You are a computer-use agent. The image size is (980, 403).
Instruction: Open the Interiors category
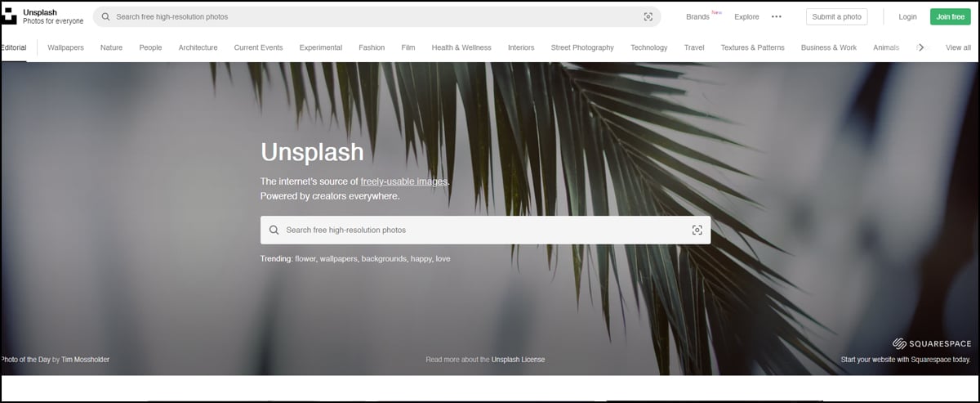[521, 47]
